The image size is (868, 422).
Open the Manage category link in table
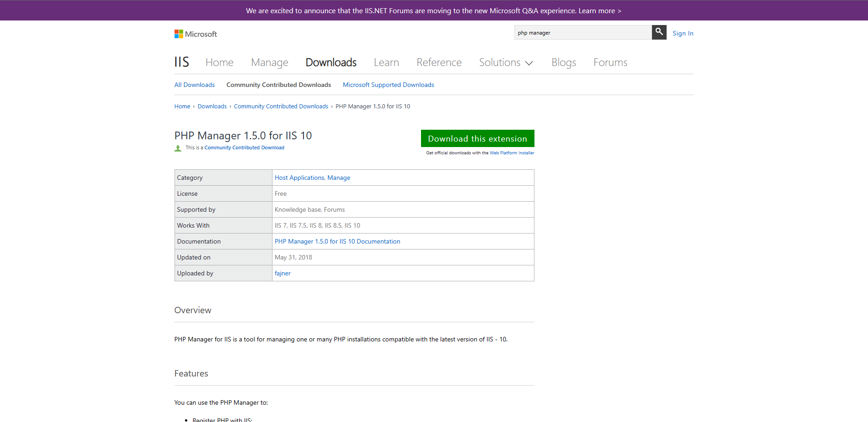(x=339, y=178)
